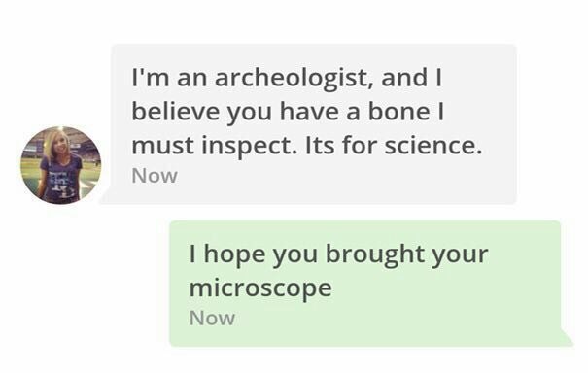Click the word believe in gray message

pyautogui.click(x=176, y=112)
